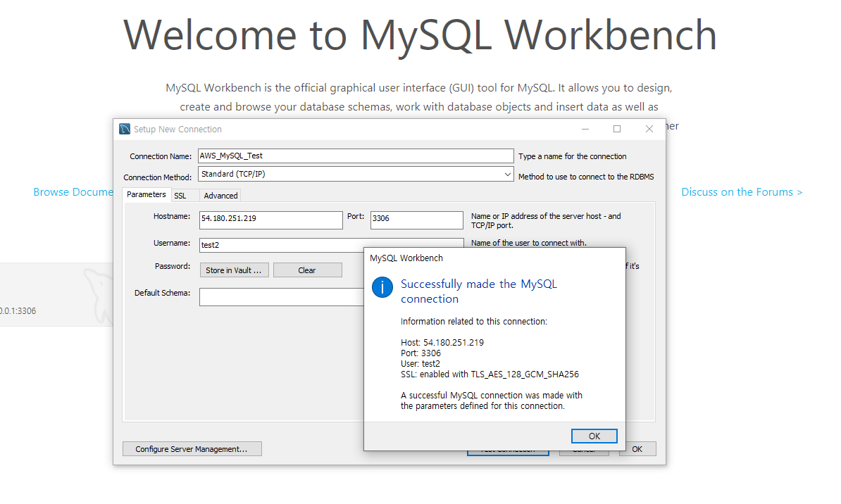Click the 'SSL: enabled with TLS_AES_128_GCM_SHA256' line
Image resolution: width=841 pixels, height=504 pixels.
point(490,374)
